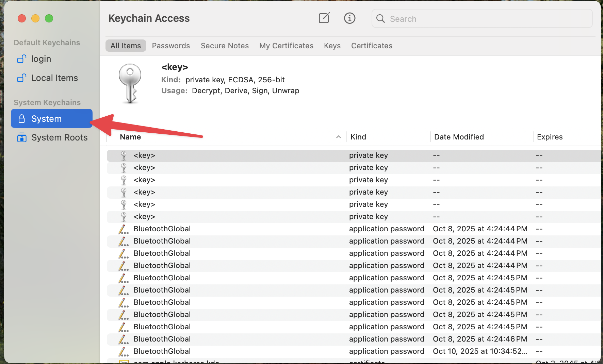This screenshot has width=603, height=364.
Task: Select the login keychain in sidebar
Action: tap(41, 59)
